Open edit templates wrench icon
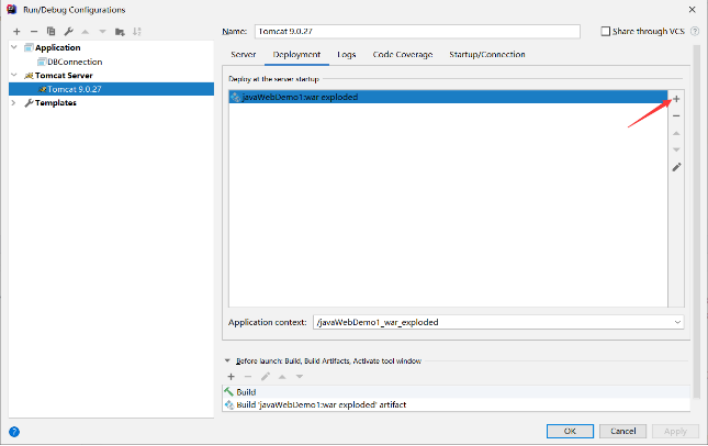 68,32
